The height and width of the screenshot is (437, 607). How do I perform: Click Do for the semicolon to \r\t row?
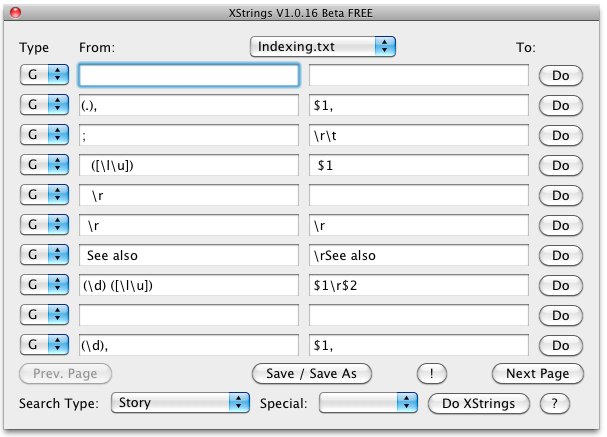coord(561,135)
